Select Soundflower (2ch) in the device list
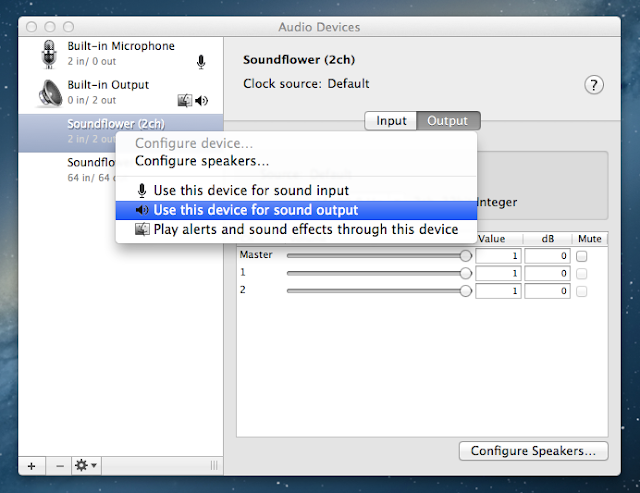640x493 pixels. coord(121,133)
